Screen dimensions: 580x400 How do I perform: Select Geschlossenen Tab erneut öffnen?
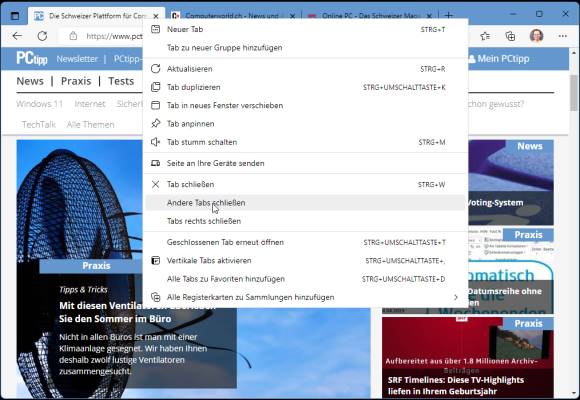click(x=305, y=242)
